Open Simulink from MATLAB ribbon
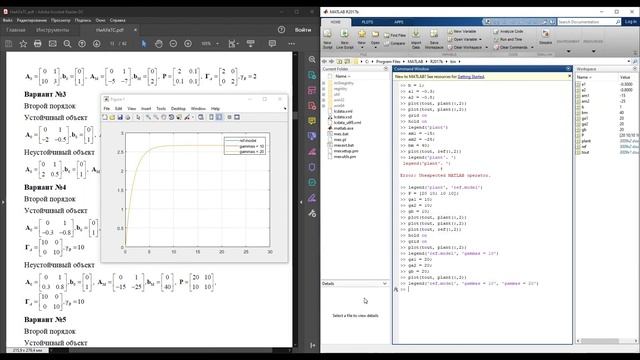This screenshot has height=360, width=640. pyautogui.click(x=545, y=37)
